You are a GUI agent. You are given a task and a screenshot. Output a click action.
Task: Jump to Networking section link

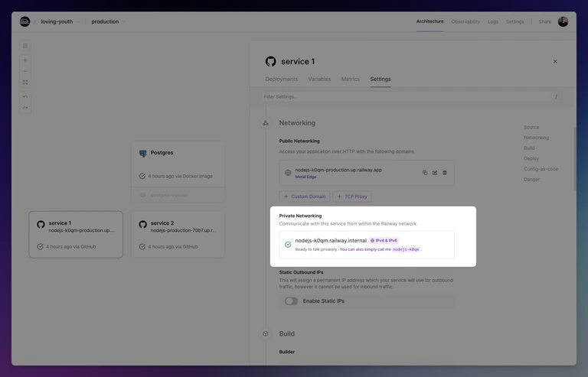[x=536, y=138]
